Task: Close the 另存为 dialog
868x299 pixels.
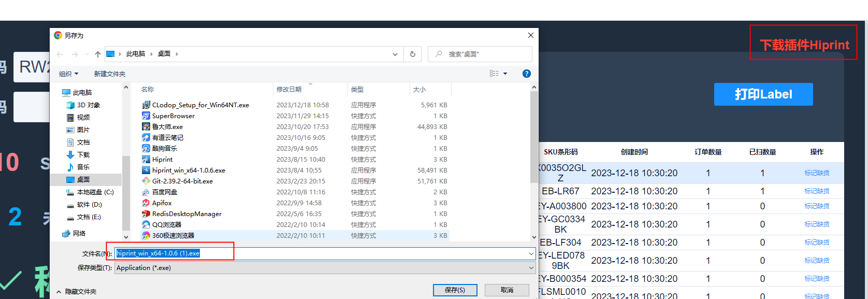Action: tap(530, 35)
